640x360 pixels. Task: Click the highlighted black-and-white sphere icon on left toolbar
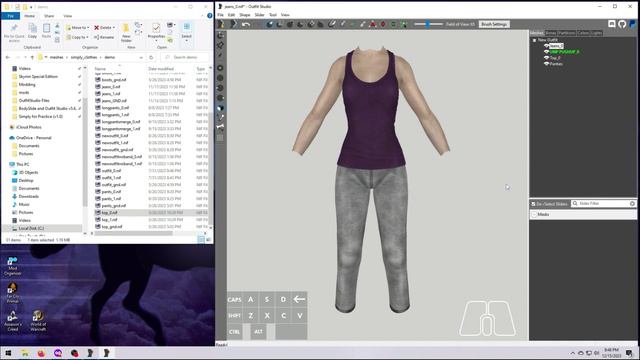click(220, 108)
